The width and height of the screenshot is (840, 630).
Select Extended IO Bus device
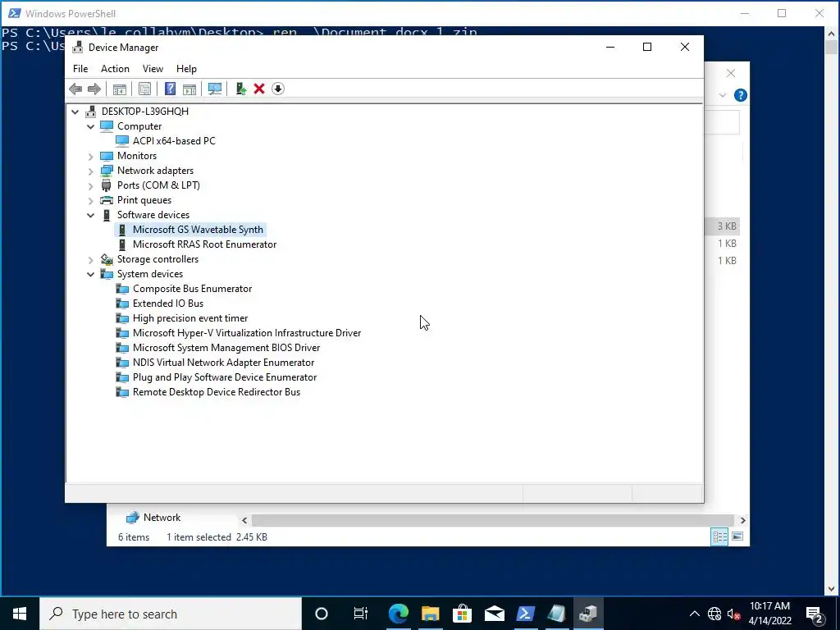(x=168, y=304)
